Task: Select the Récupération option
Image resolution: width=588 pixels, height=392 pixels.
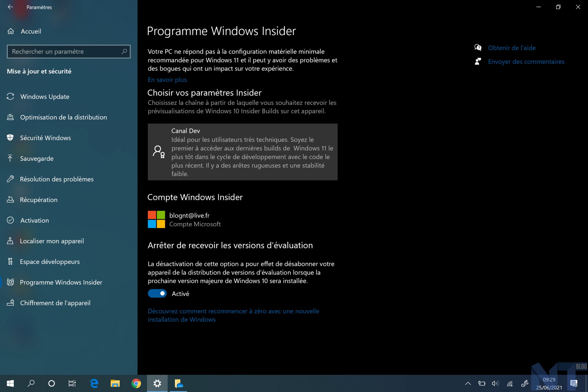Action: (38, 200)
